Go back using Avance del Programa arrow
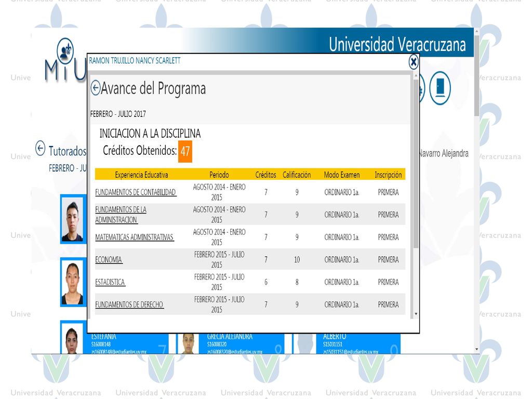The image size is (532, 399). pyautogui.click(x=96, y=88)
